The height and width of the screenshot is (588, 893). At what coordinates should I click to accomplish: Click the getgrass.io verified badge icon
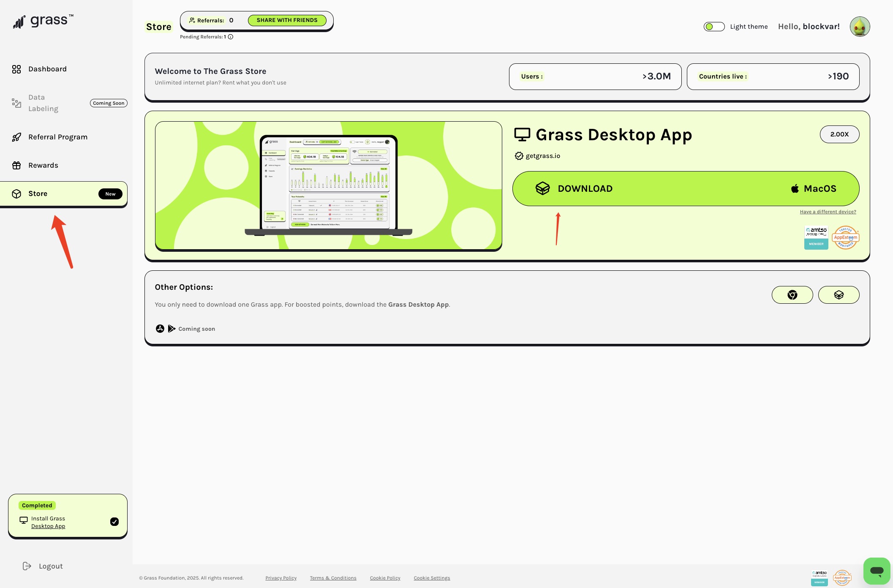pyautogui.click(x=519, y=156)
